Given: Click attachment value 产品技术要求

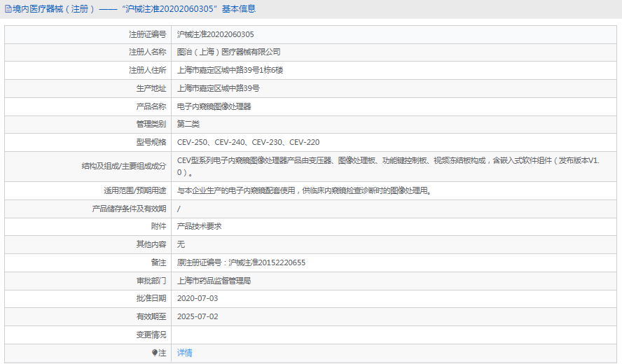Looking at the screenshot, I should 199,226.
